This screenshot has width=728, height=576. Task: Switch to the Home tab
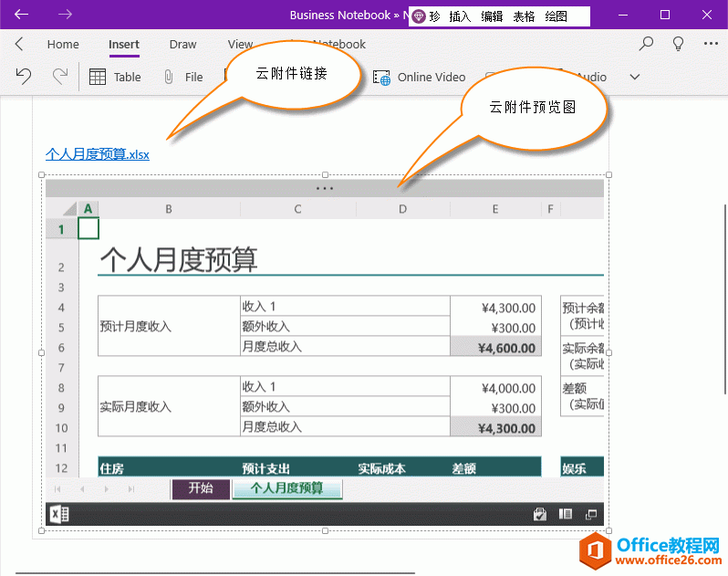click(63, 44)
